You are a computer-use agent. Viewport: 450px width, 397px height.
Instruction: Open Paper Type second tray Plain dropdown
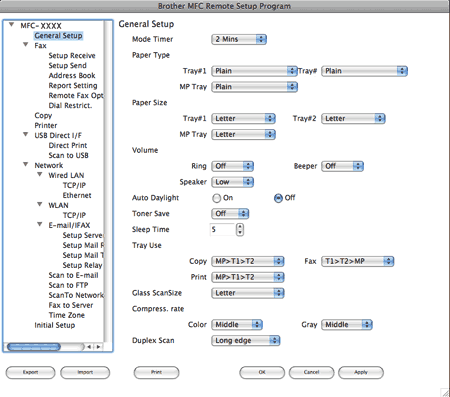(364, 71)
